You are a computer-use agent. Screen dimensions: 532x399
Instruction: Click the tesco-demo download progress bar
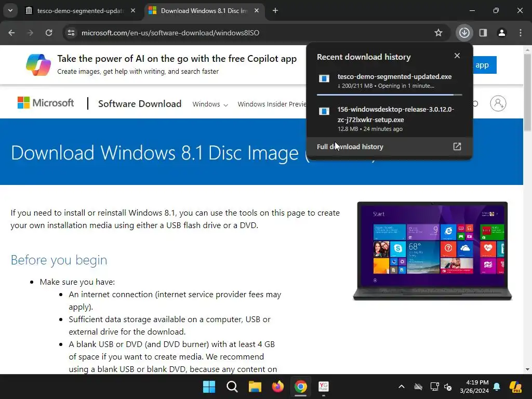coord(389,95)
